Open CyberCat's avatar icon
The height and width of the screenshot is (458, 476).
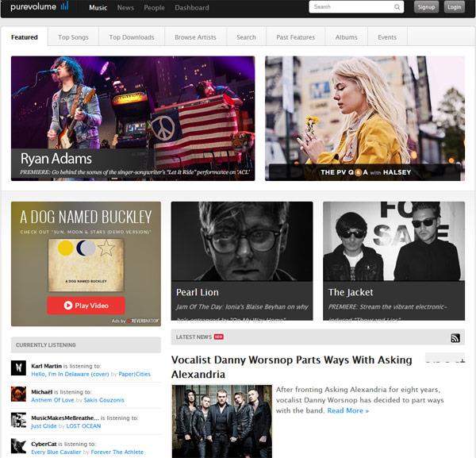(x=18, y=446)
